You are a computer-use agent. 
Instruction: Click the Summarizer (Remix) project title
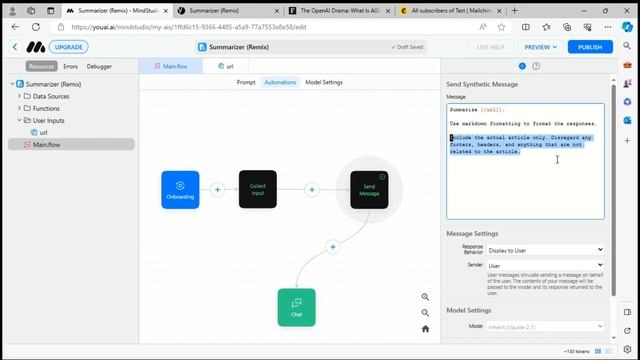coord(238,47)
